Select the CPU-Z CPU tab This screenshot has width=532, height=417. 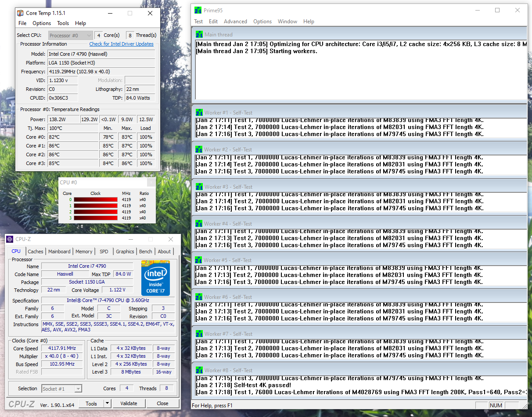[x=16, y=251]
